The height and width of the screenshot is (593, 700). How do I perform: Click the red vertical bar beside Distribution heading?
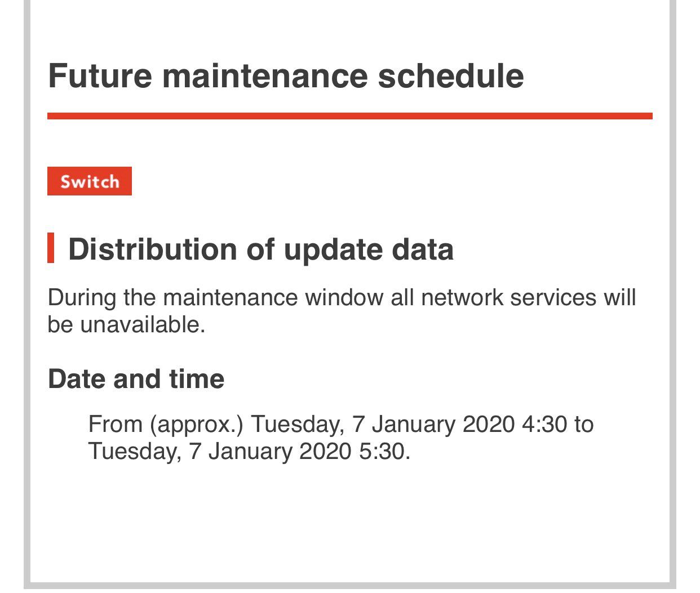tap(51, 248)
